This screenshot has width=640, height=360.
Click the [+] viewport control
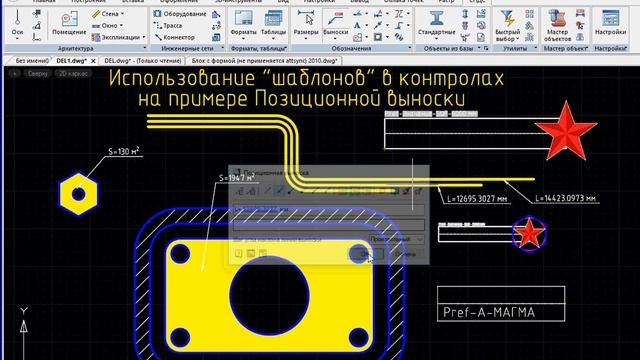14,73
